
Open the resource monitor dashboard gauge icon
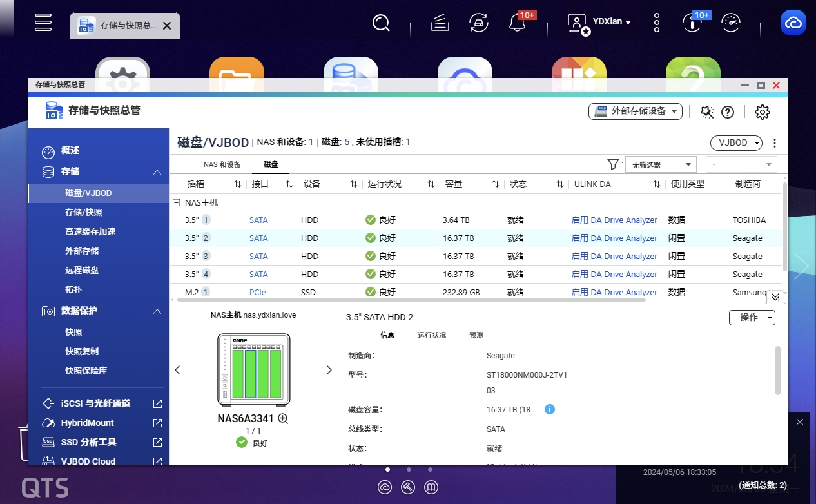coord(731,23)
